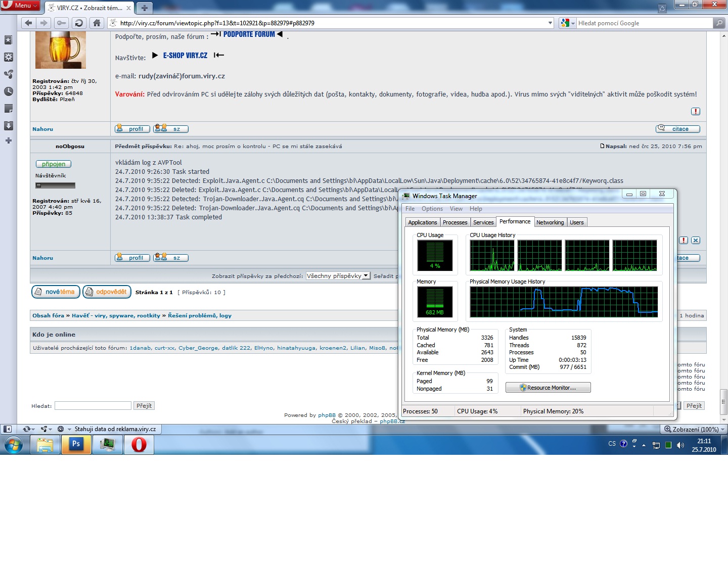The height and width of the screenshot is (565, 728).
Task: Open the Options menu in Task Manager
Action: [432, 209]
